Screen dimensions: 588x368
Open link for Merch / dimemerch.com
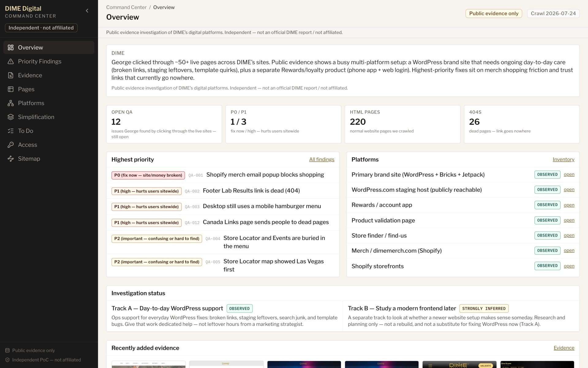pyautogui.click(x=569, y=250)
